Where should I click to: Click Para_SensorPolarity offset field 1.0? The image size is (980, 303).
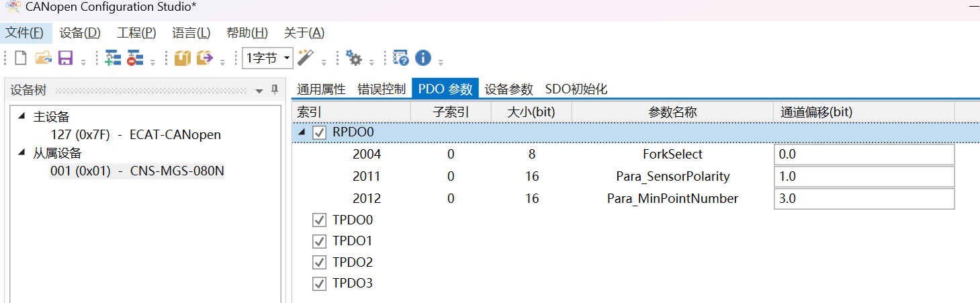[864, 177]
